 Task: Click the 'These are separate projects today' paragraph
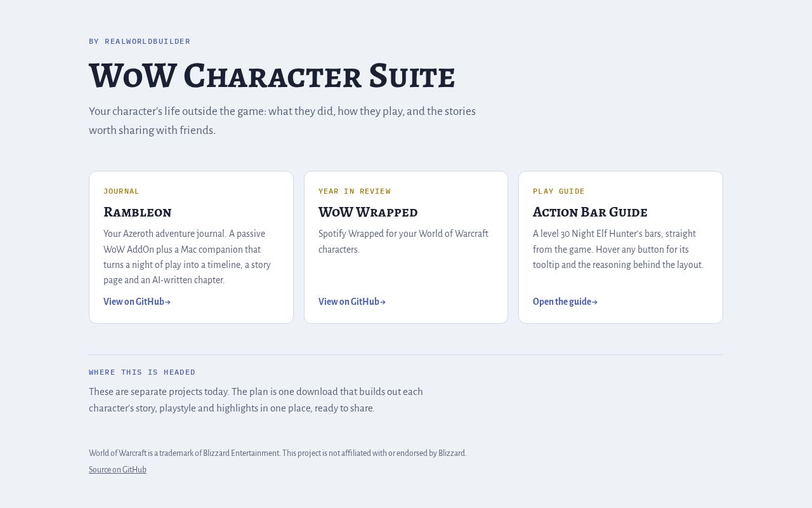pos(256,400)
